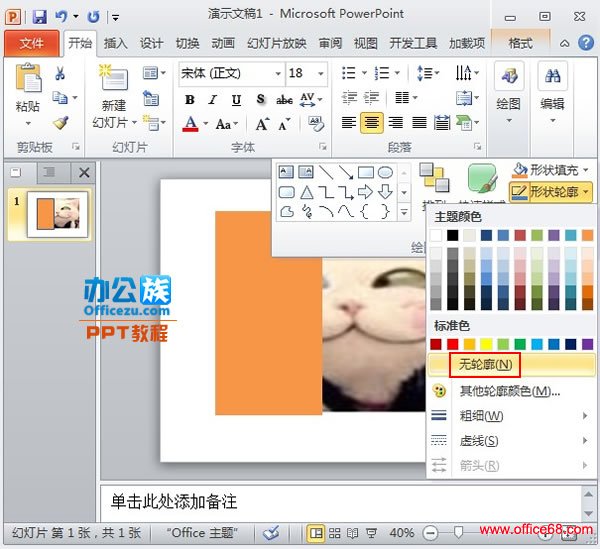
Task: Switch to Slide Sorter view
Action: coord(334,533)
